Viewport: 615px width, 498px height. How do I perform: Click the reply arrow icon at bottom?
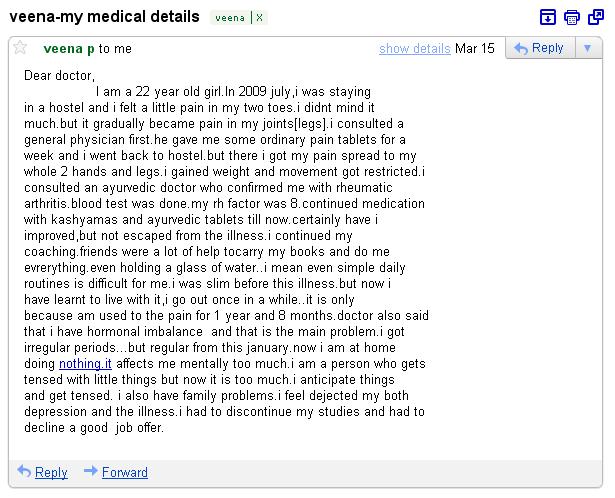(24, 471)
